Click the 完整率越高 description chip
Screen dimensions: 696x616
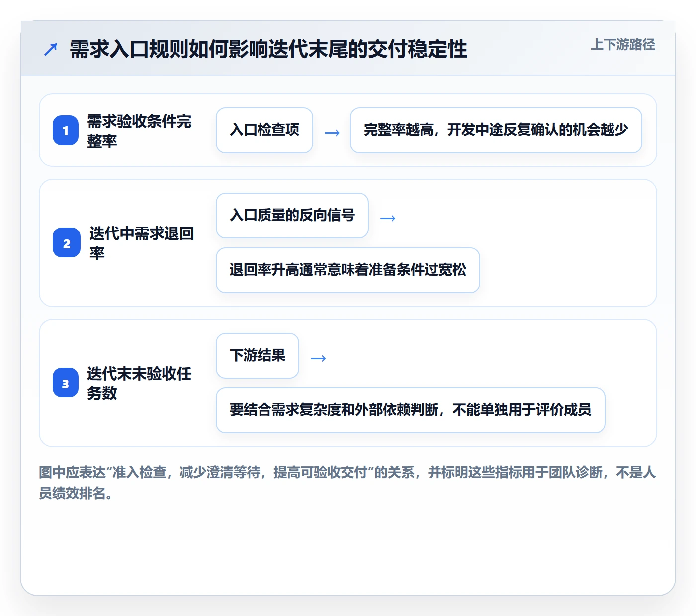[x=496, y=130]
